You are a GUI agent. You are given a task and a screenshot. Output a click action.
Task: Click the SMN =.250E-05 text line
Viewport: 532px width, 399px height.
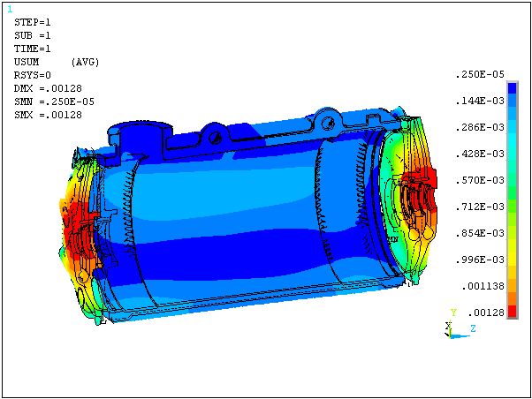[x=53, y=102]
